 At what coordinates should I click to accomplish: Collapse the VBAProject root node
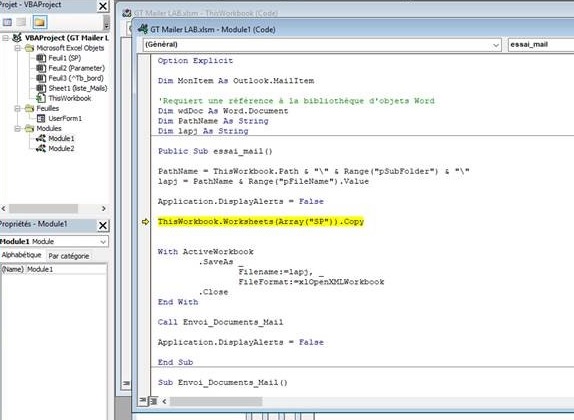[5, 38]
